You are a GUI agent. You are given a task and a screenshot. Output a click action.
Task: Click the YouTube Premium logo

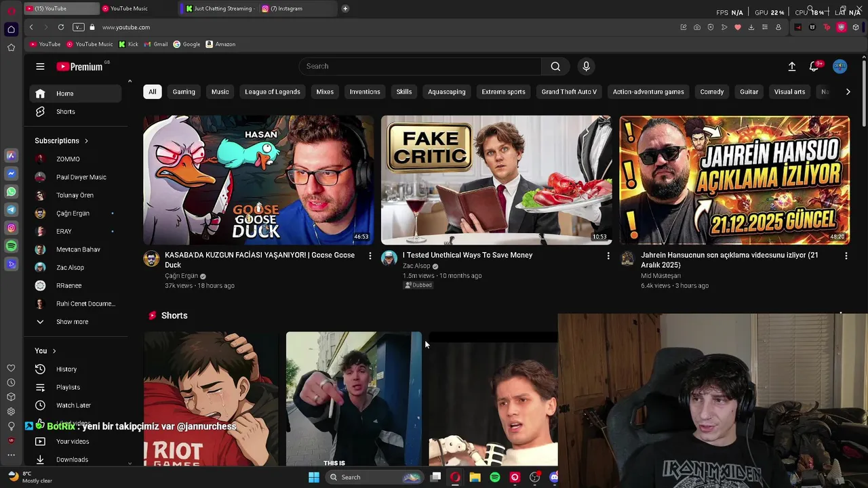(80, 66)
